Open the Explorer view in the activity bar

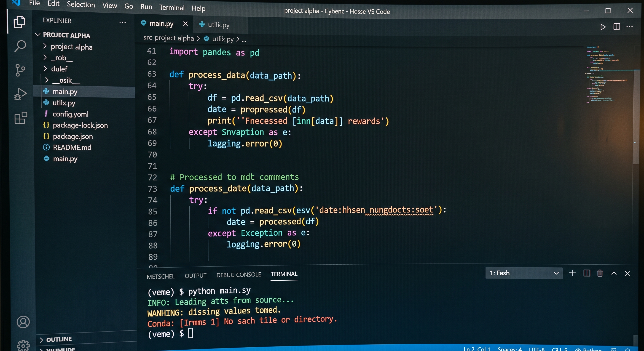[19, 22]
